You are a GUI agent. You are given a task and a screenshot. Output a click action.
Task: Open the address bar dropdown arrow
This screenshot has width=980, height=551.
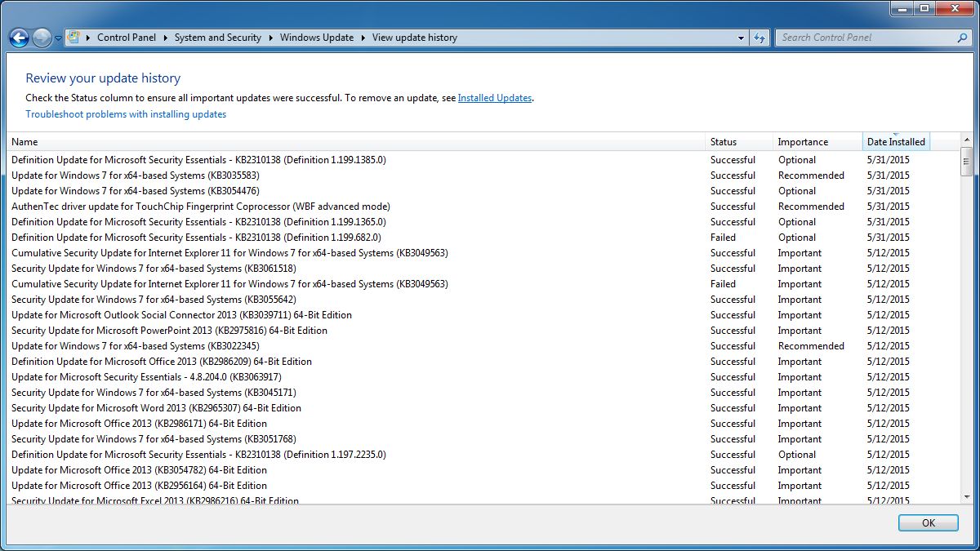(741, 37)
